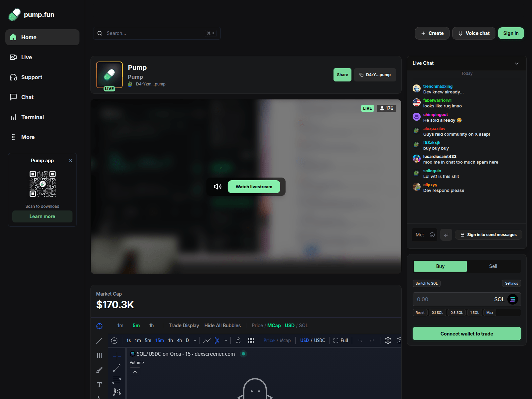
Task: Select the 1m interval above chart
Action: point(120,326)
